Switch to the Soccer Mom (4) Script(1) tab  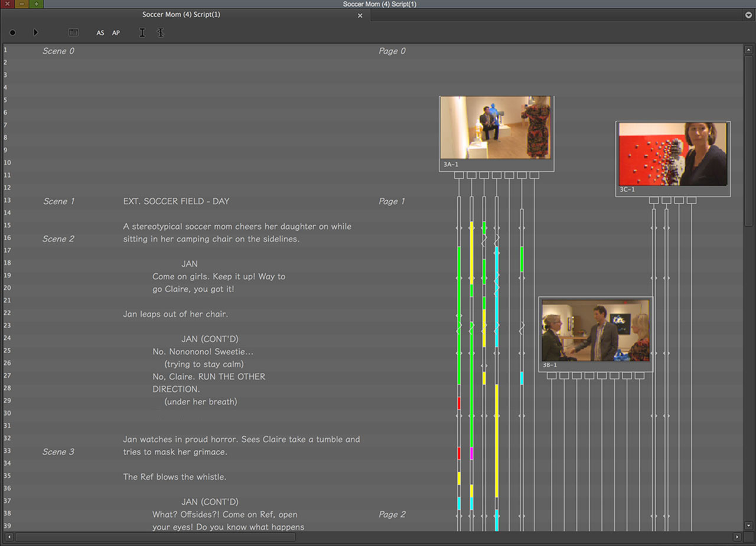[181, 15]
